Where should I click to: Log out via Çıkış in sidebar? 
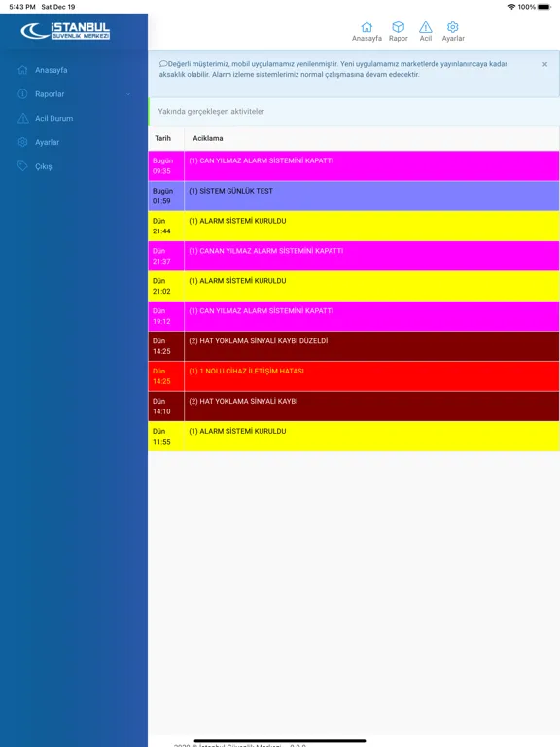click(x=44, y=166)
